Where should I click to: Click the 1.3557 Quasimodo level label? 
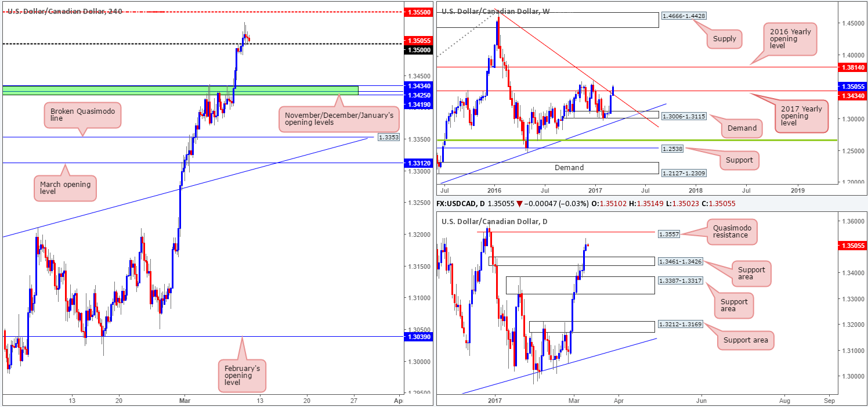click(670, 233)
